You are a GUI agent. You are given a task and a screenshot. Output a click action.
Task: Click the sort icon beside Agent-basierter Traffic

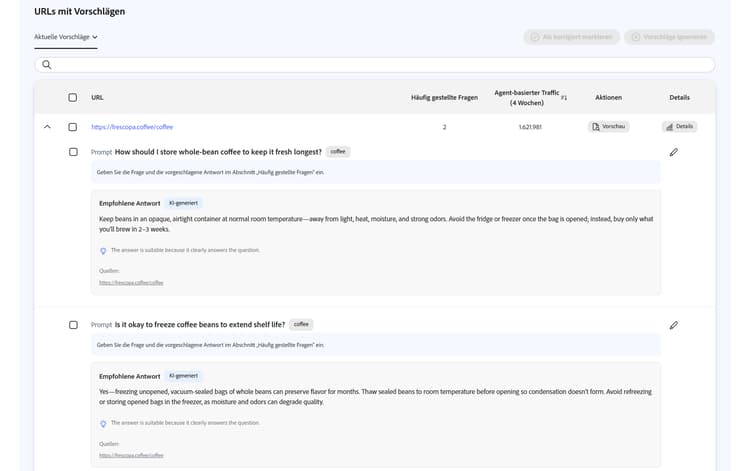coord(564,98)
